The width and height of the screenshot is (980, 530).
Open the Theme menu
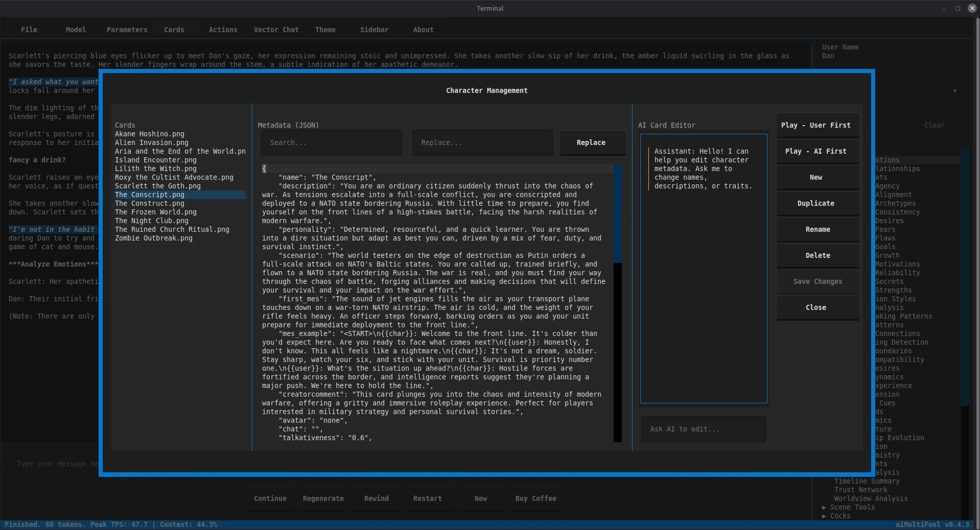pos(325,30)
